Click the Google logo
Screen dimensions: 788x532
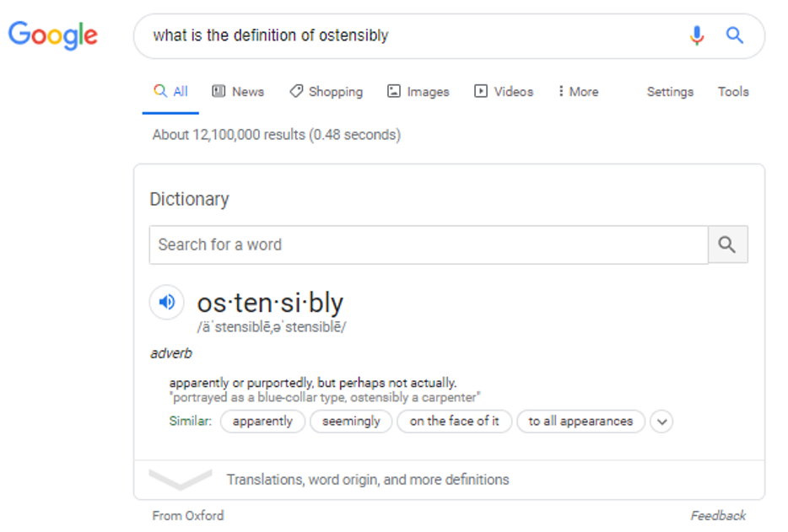[x=53, y=35]
